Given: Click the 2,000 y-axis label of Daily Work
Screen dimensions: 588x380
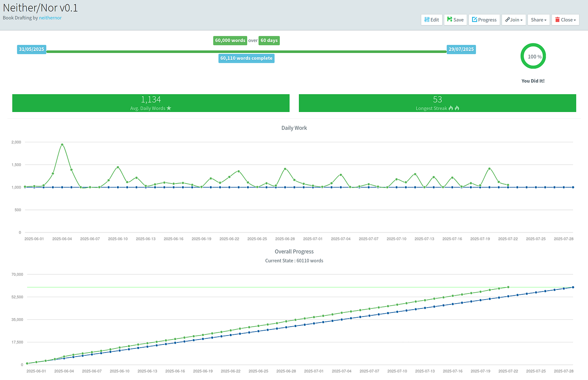Looking at the screenshot, I should click(16, 142).
